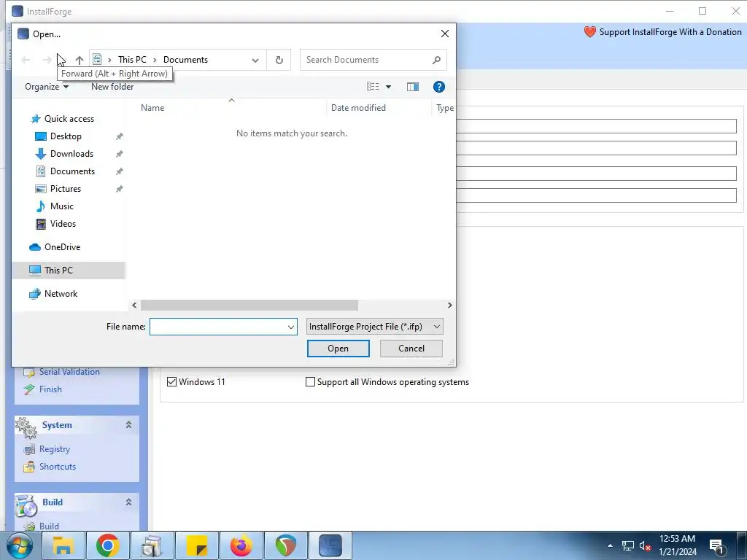The height and width of the screenshot is (560, 747).
Task: Sort by Name column header
Action: coord(152,108)
